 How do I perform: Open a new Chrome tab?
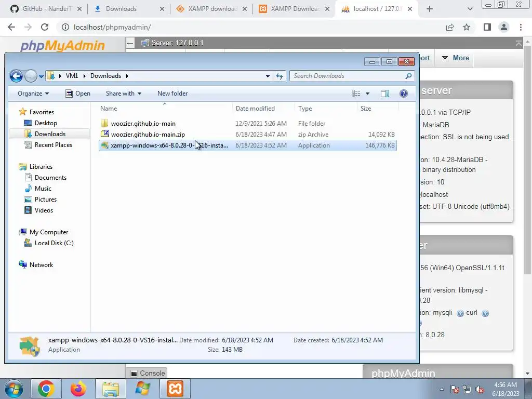click(430, 9)
